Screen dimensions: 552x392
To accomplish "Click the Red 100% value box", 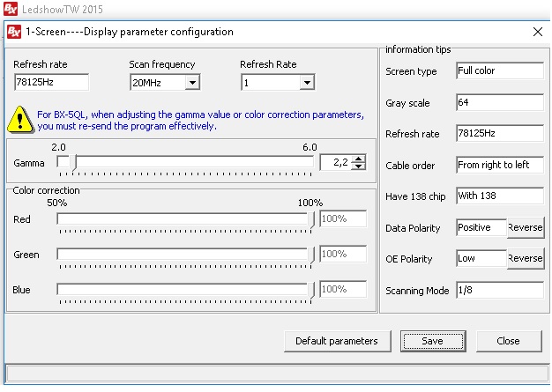I will pos(343,218).
